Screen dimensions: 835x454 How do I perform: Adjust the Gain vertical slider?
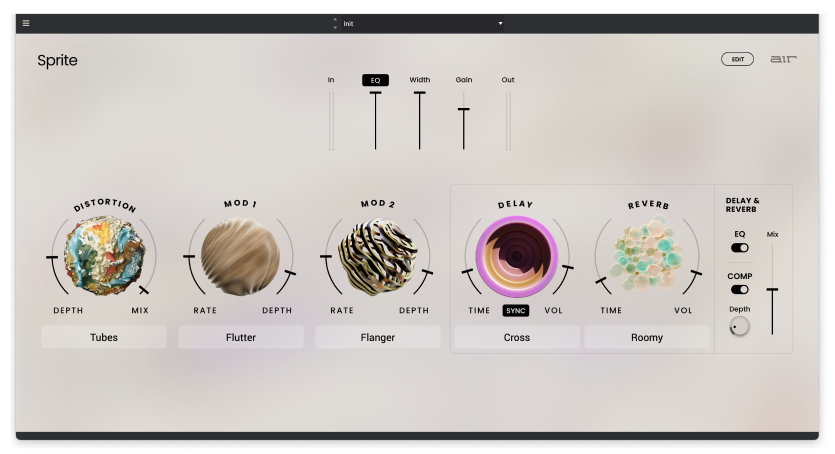(x=464, y=120)
